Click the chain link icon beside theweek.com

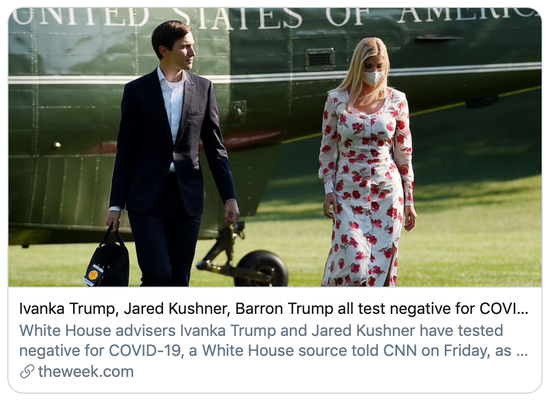coord(27,372)
